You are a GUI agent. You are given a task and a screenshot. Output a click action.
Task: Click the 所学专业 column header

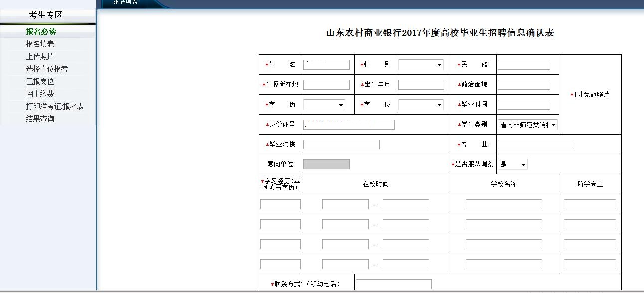[590, 184]
